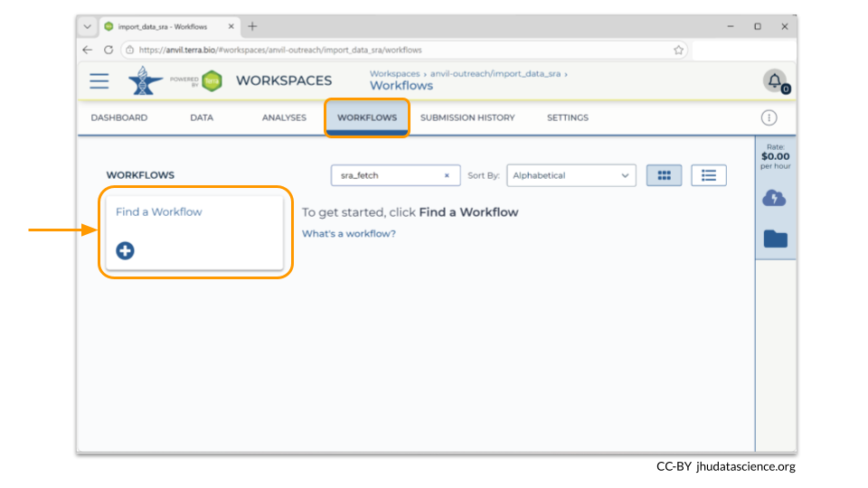Select the Workflows tab
The height and width of the screenshot is (488, 868).
(x=367, y=117)
